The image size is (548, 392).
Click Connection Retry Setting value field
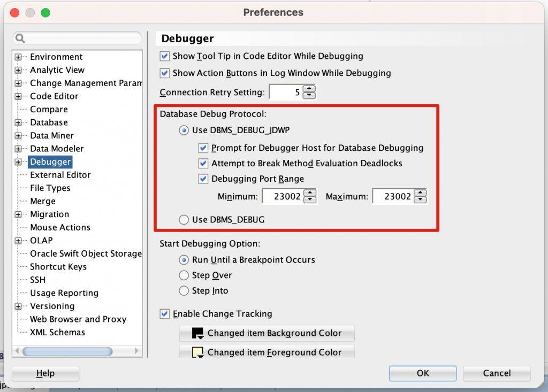[286, 92]
